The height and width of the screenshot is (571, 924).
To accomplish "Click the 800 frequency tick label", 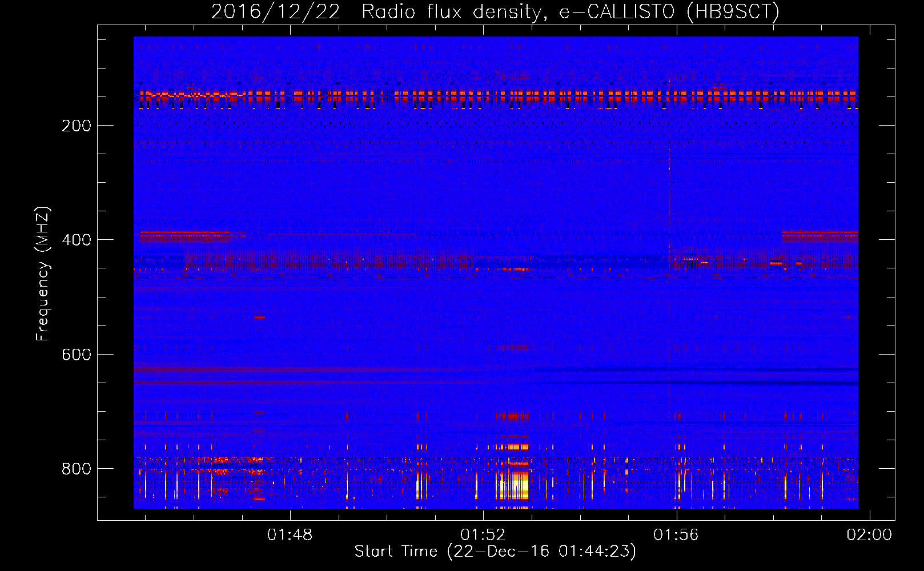I will (77, 469).
